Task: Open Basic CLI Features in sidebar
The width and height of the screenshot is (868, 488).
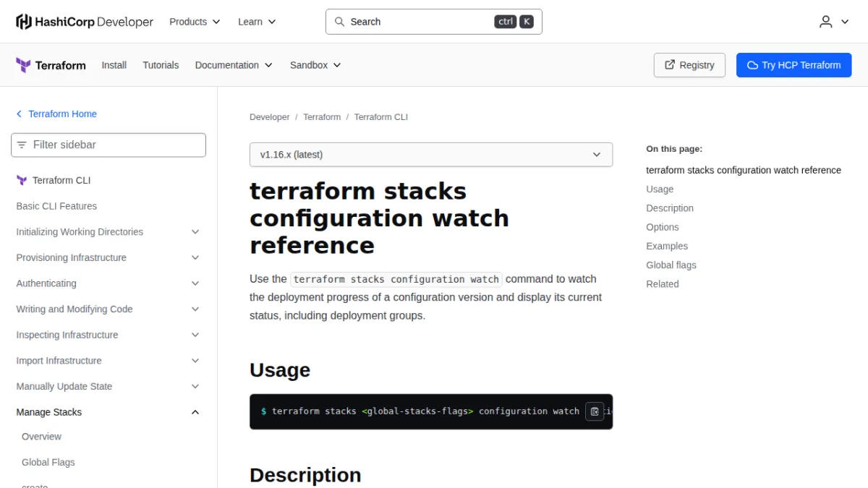Action: [x=56, y=206]
